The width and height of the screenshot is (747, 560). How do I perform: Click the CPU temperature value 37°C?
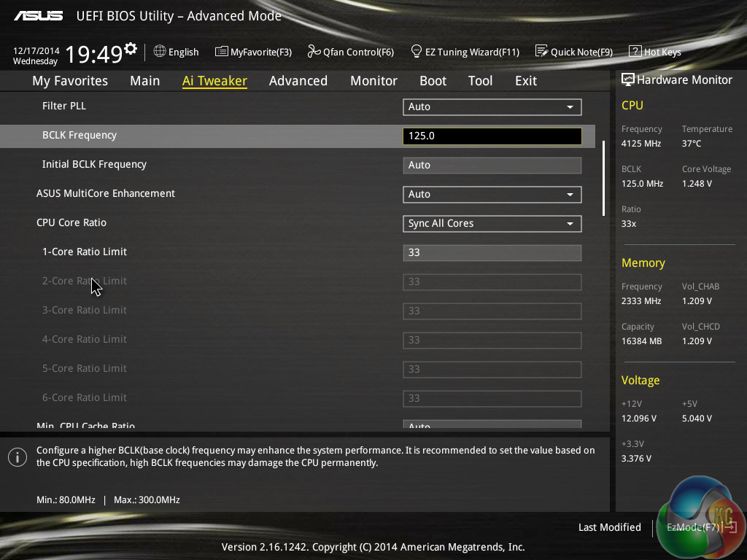tap(692, 144)
